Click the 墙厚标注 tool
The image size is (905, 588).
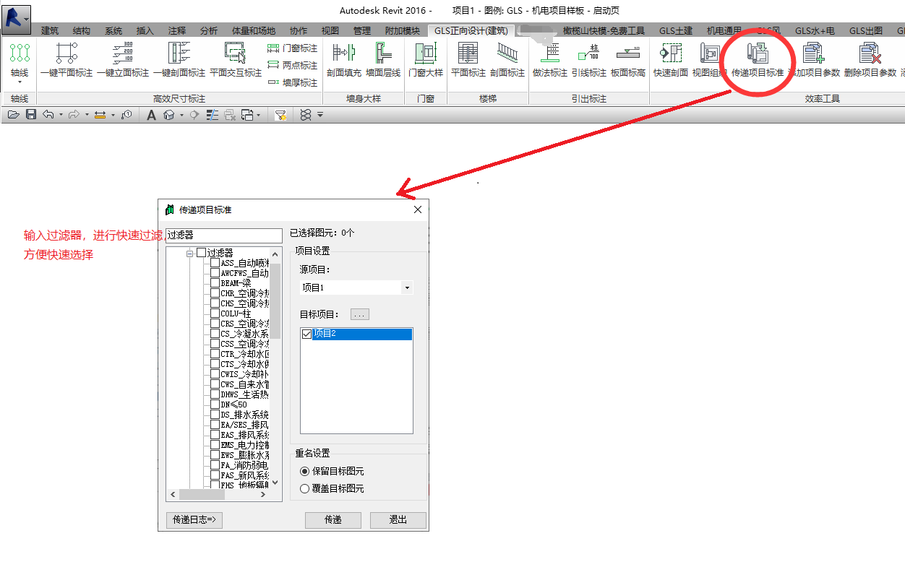tap(292, 82)
